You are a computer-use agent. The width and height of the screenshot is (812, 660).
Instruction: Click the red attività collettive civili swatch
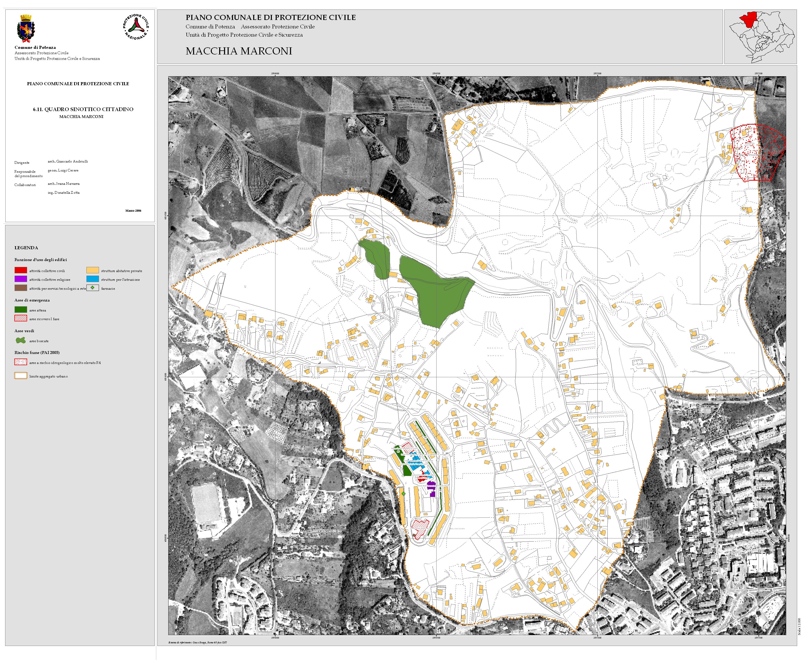coord(20,270)
